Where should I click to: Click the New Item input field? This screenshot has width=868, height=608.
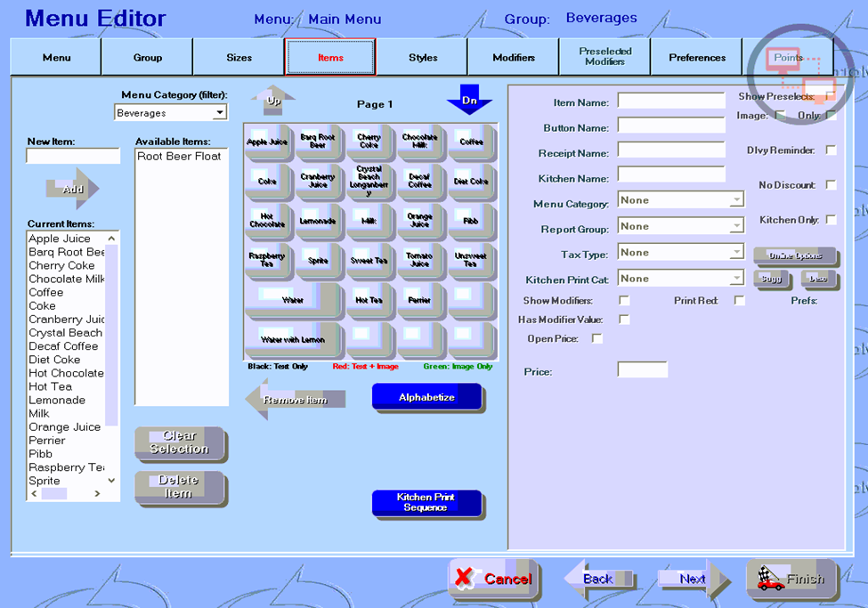pos(73,156)
